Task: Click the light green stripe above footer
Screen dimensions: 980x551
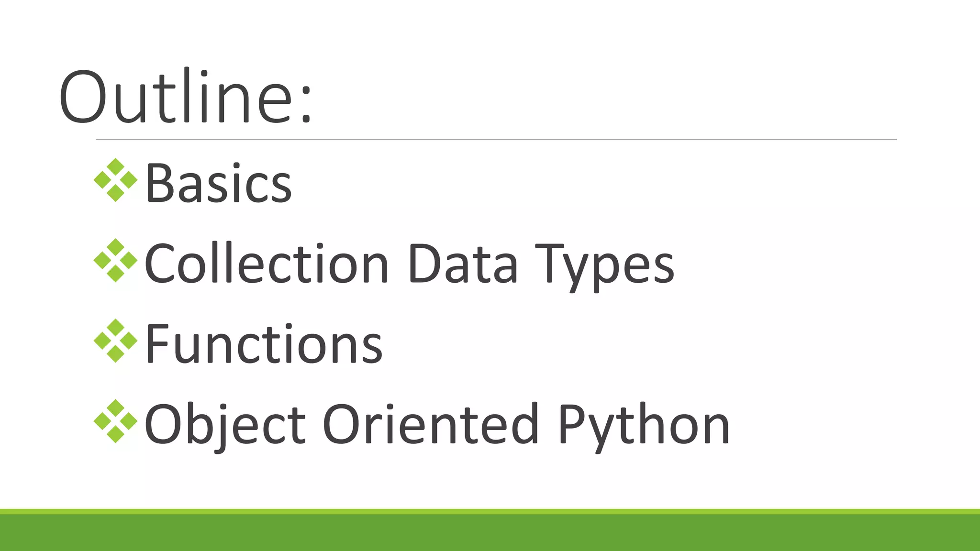Action: tap(490, 511)
